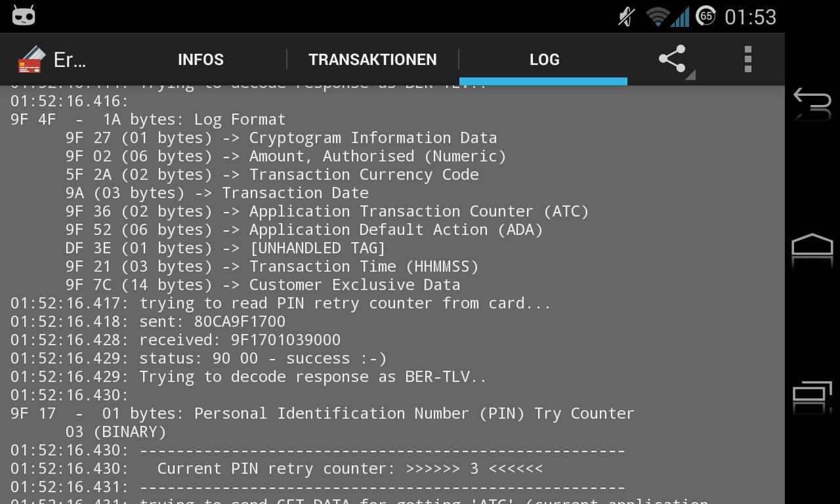Open the TRANSAKTIONEN tab
This screenshot has height=504, width=840.
pyautogui.click(x=372, y=60)
